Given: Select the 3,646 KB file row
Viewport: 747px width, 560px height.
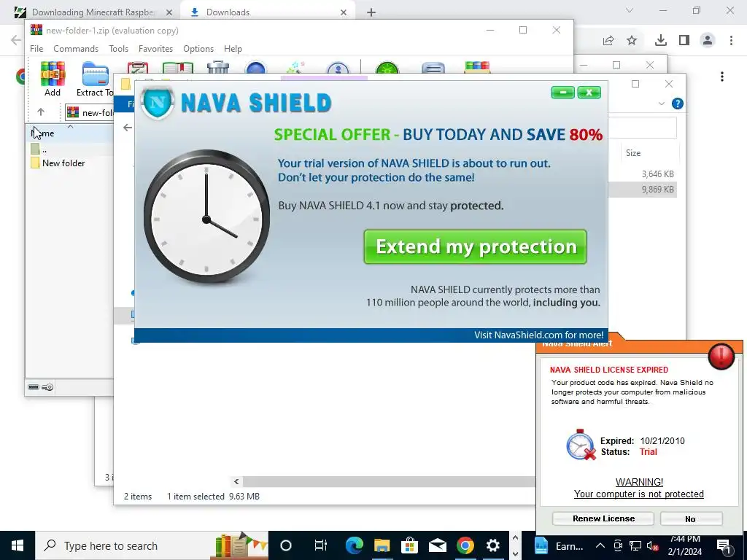Looking at the screenshot, I should point(643,174).
